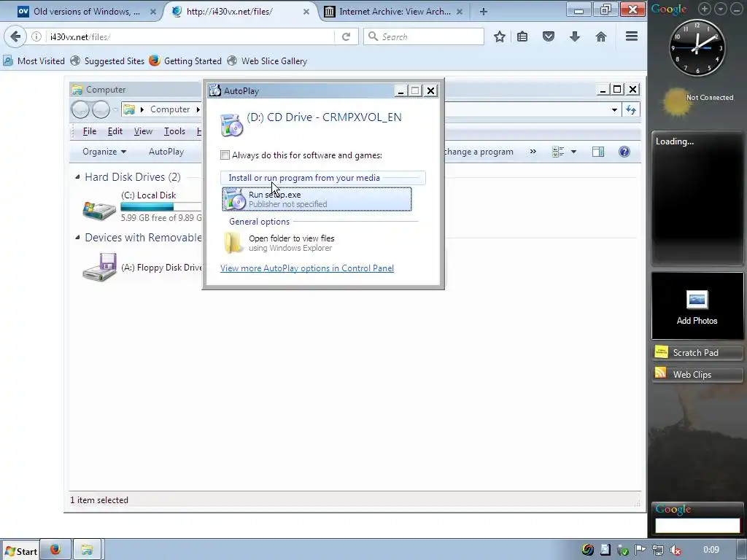Viewport: 747px width, 560px height.
Task: Select the A: Floppy Disk Drive icon
Action: click(99, 267)
